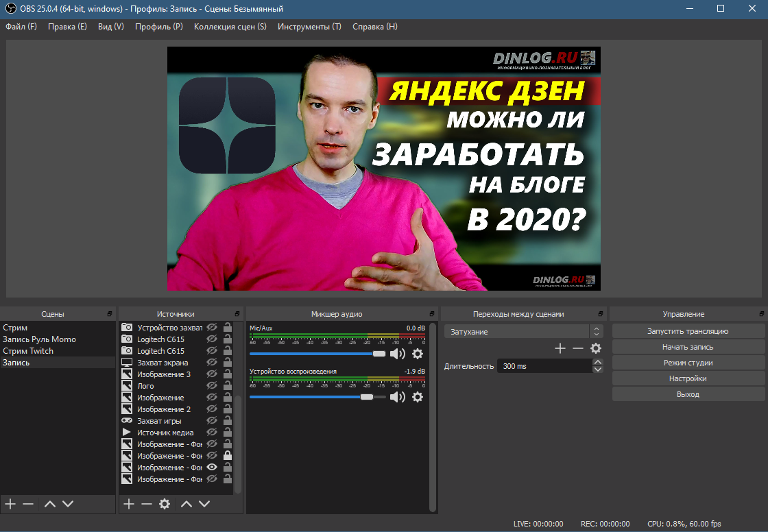Click OBS logo in title bar
Viewport: 768px width, 532px height.
coord(10,8)
